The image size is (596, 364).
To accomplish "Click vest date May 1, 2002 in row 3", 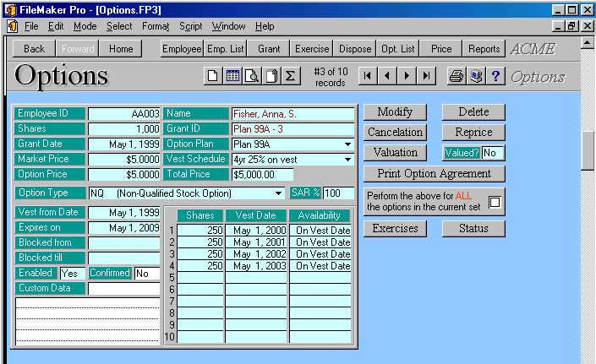I will tap(256, 254).
